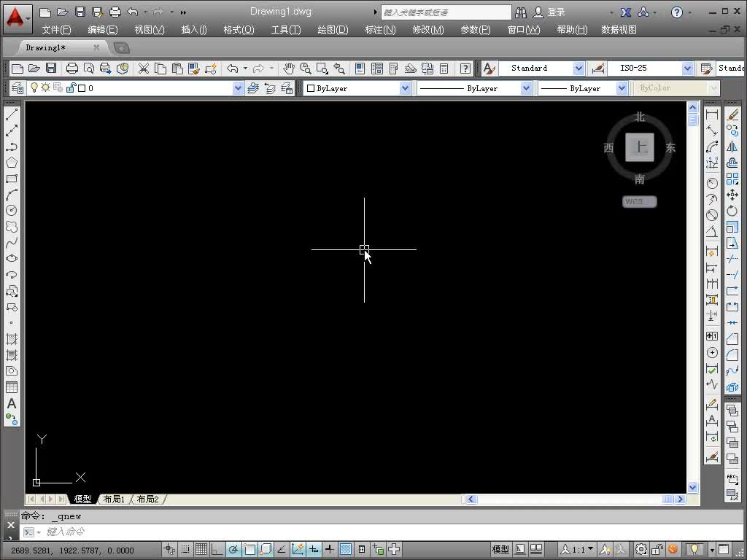Click the 登录 sign-in button
Image resolution: width=747 pixels, height=560 pixels.
coord(549,12)
